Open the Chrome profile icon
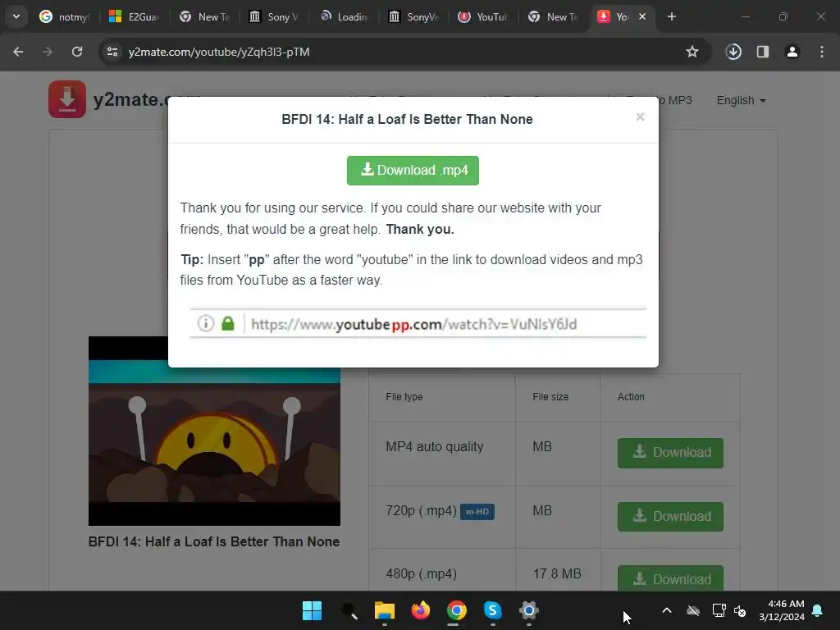840x630 pixels. pos(792,52)
